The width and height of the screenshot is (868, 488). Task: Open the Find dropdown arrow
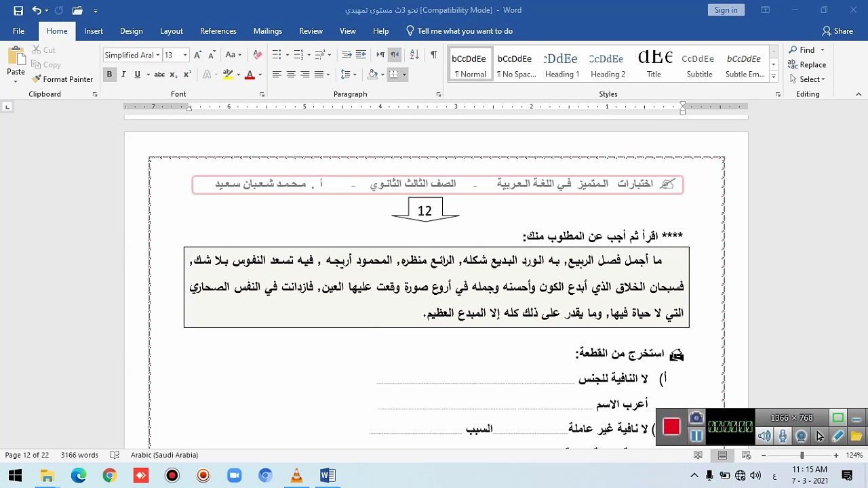[823, 49]
